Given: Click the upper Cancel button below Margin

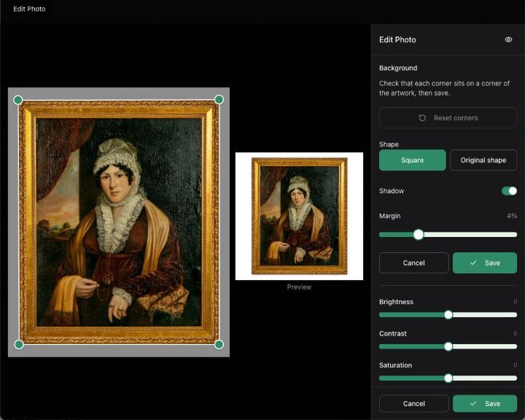Looking at the screenshot, I should tap(414, 263).
